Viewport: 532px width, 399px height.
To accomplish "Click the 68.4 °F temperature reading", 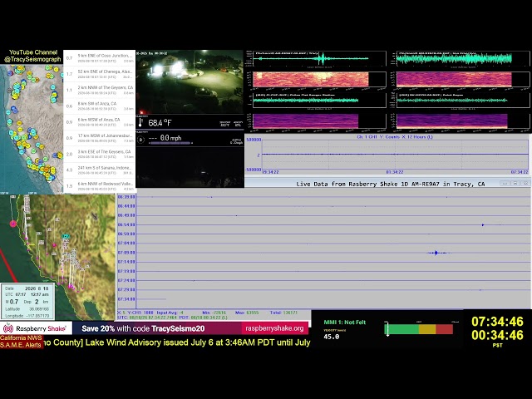I will click(x=160, y=122).
